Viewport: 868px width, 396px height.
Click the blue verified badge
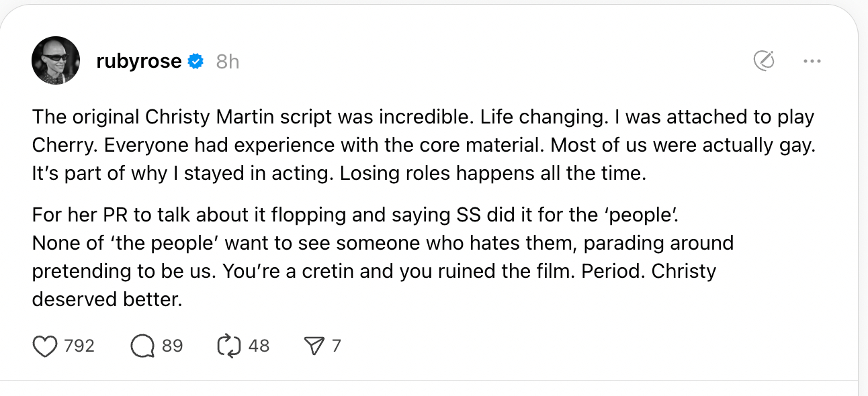point(196,61)
